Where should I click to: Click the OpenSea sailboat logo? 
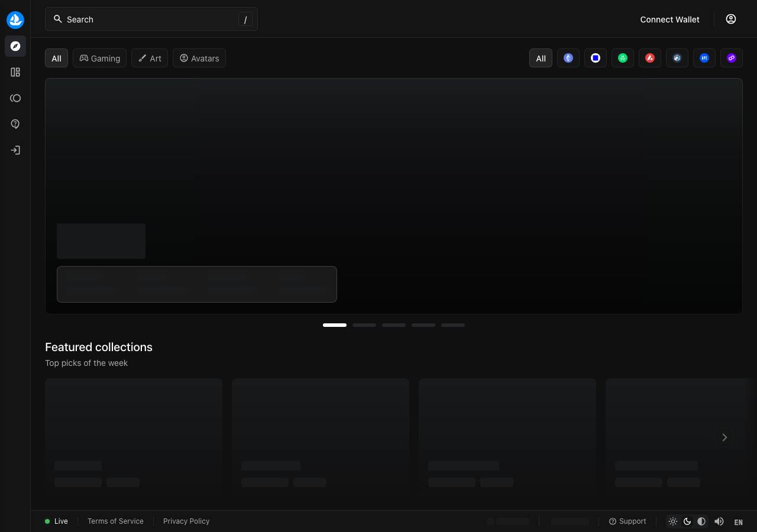pos(15,20)
